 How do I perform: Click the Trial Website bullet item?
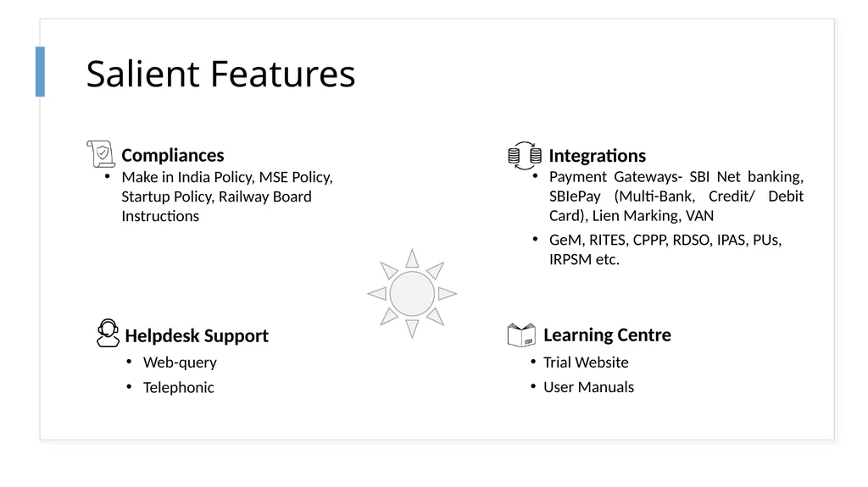(586, 362)
